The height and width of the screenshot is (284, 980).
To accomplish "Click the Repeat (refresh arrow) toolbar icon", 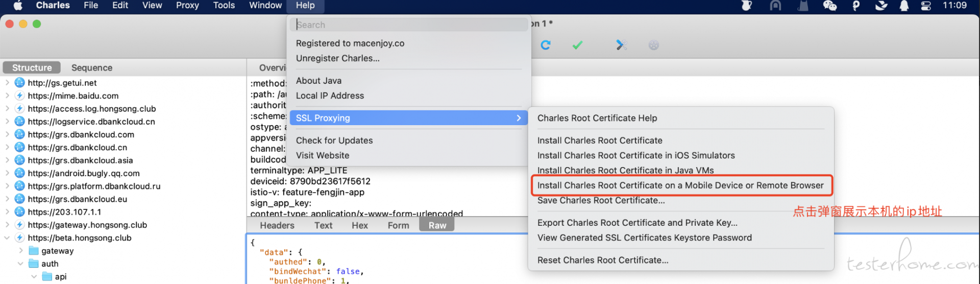I will [x=546, y=45].
